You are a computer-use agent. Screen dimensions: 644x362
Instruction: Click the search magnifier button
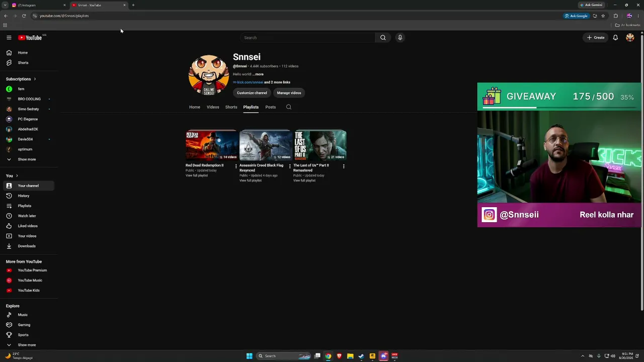click(x=383, y=38)
